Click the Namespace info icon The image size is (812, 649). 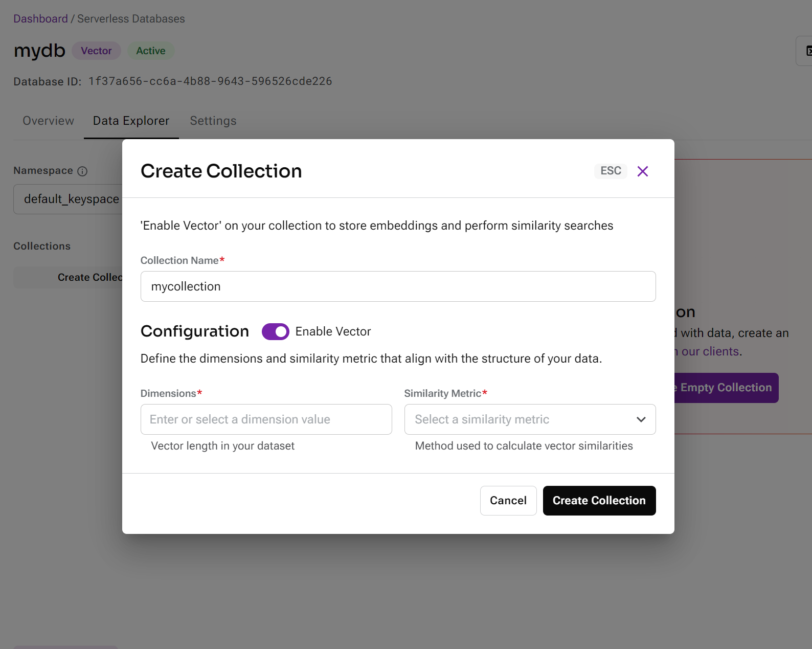82,171
